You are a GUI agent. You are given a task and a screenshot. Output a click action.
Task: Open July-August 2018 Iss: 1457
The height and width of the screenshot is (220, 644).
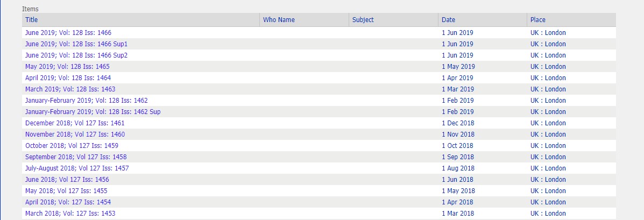click(77, 168)
